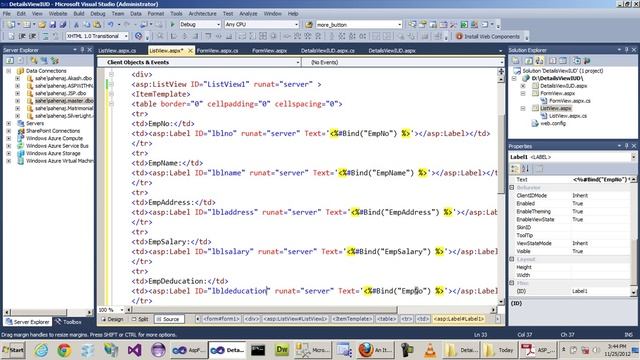Click the Save toolbar icon

click(x=53, y=25)
